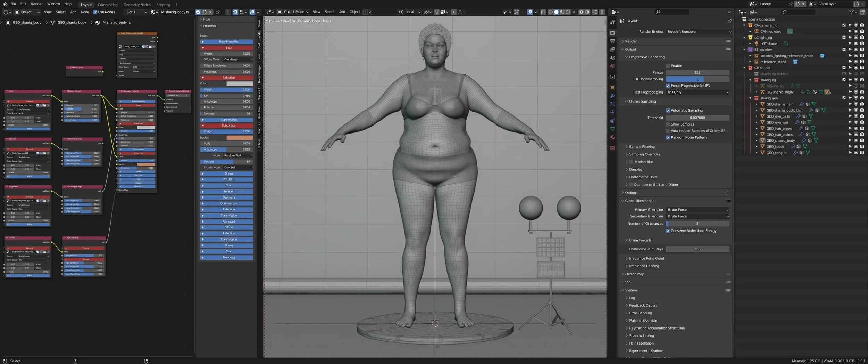Open the Object Data properties green triangle icon
Viewport: 868px width, 364px height.
612,129
